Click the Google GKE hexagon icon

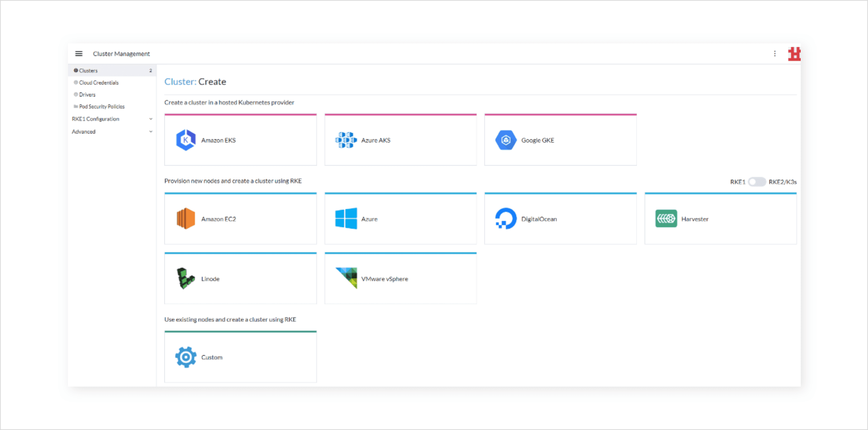[x=506, y=140]
